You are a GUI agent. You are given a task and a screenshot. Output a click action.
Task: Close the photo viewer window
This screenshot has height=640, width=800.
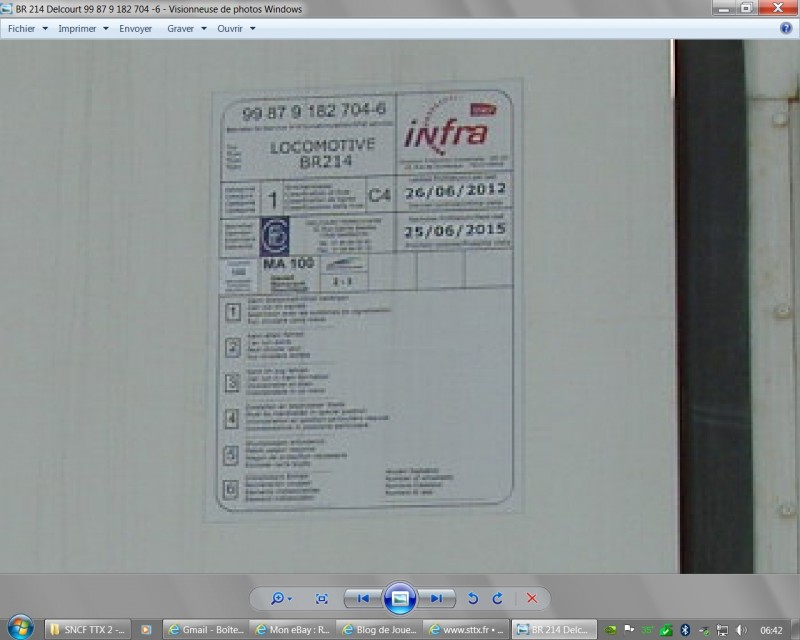tap(778, 8)
